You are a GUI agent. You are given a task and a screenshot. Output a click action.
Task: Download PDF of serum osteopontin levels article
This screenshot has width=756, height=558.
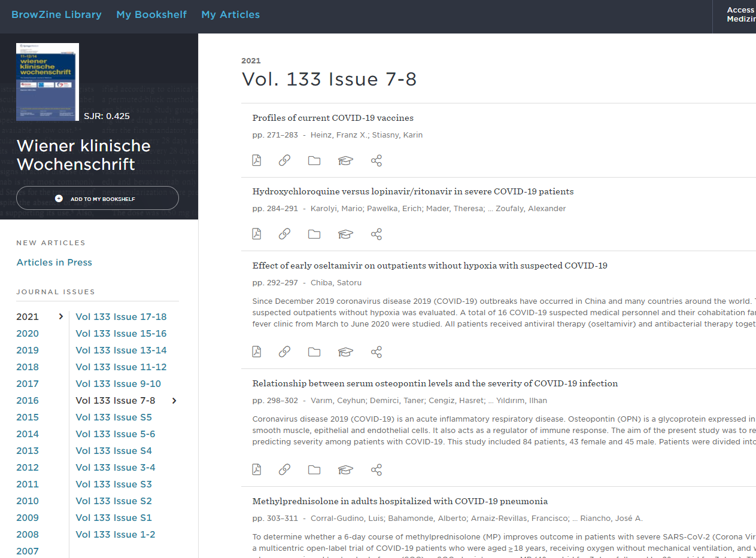[x=257, y=469]
